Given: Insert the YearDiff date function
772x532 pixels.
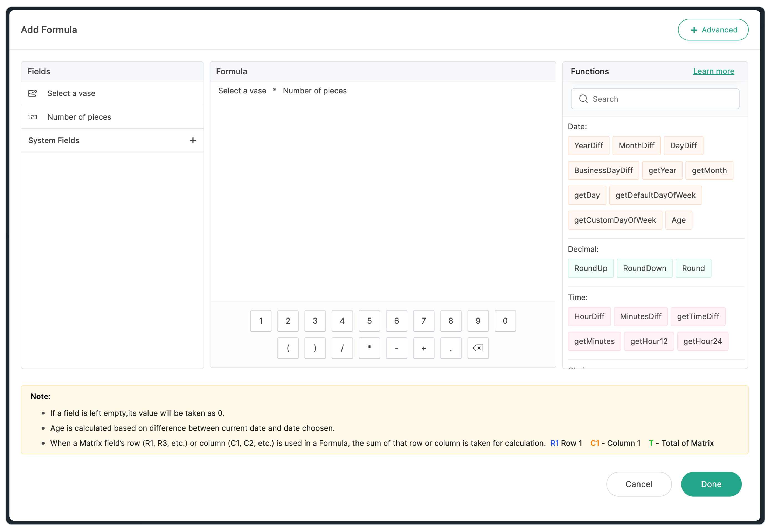Looking at the screenshot, I should coord(588,146).
